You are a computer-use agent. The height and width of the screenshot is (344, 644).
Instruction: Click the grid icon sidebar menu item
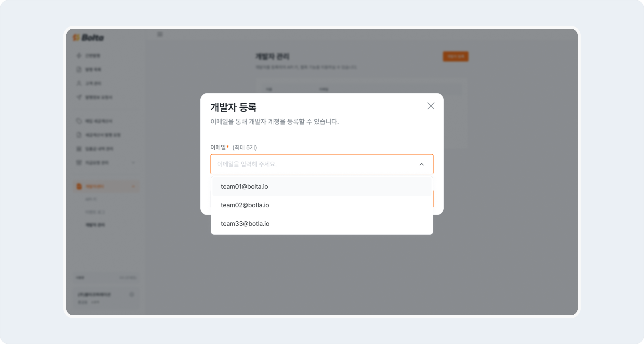(x=79, y=148)
